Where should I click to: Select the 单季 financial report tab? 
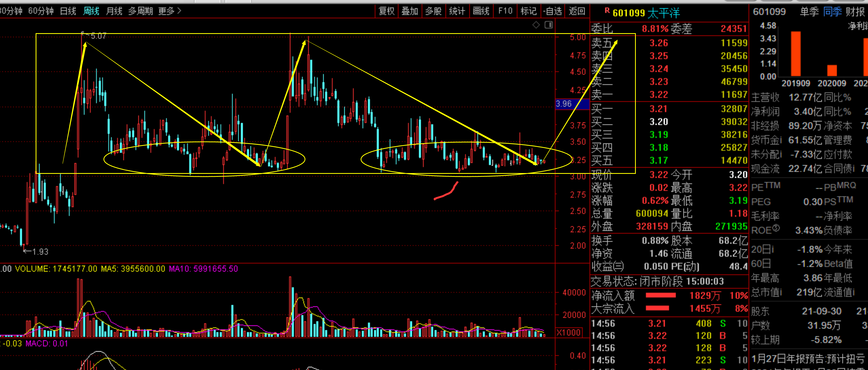coord(809,12)
